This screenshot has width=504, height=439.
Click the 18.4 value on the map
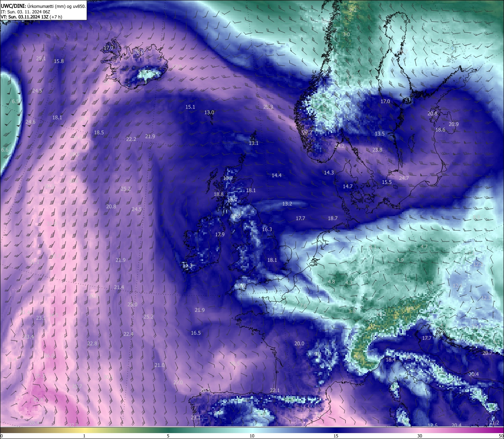pyautogui.click(x=391, y=360)
